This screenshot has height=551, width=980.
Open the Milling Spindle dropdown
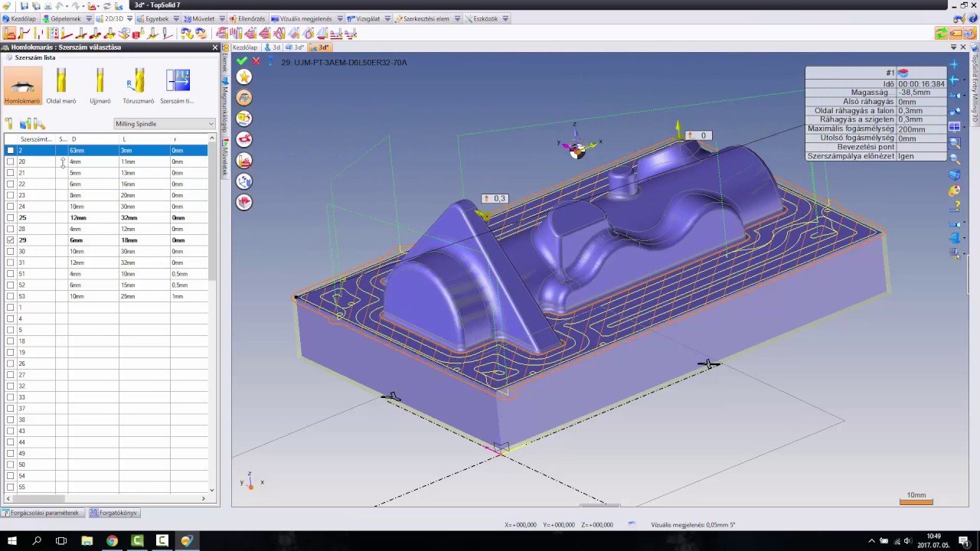tap(210, 123)
